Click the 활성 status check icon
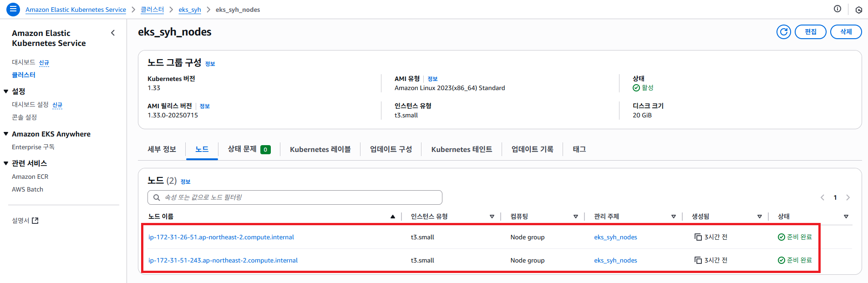Image resolution: width=868 pixels, height=283 pixels. 636,88
